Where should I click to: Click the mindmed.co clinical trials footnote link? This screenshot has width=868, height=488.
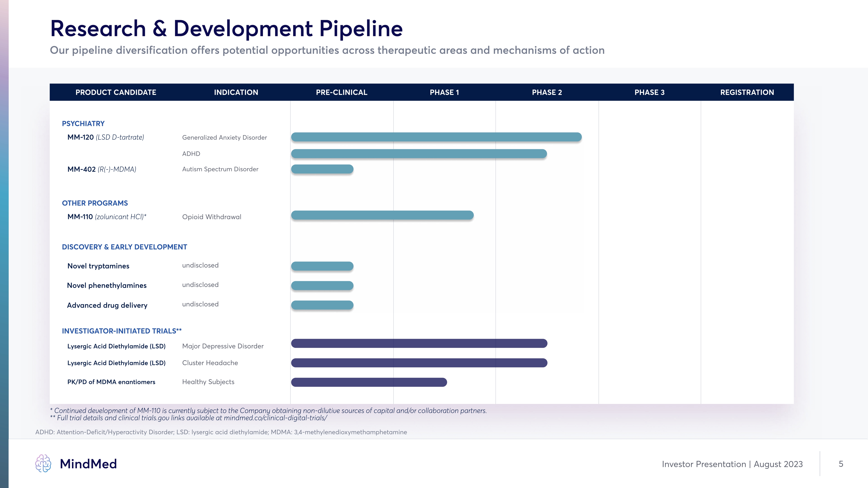[x=275, y=418]
